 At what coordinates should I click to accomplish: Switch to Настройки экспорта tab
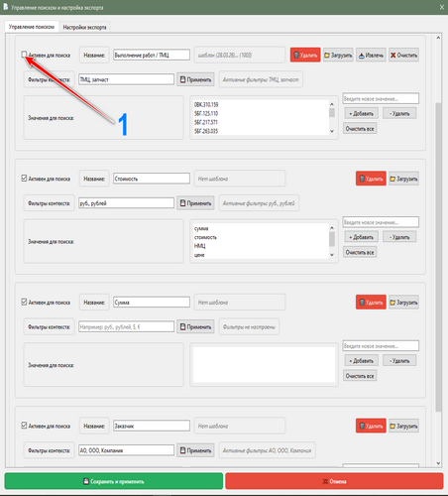(84, 27)
